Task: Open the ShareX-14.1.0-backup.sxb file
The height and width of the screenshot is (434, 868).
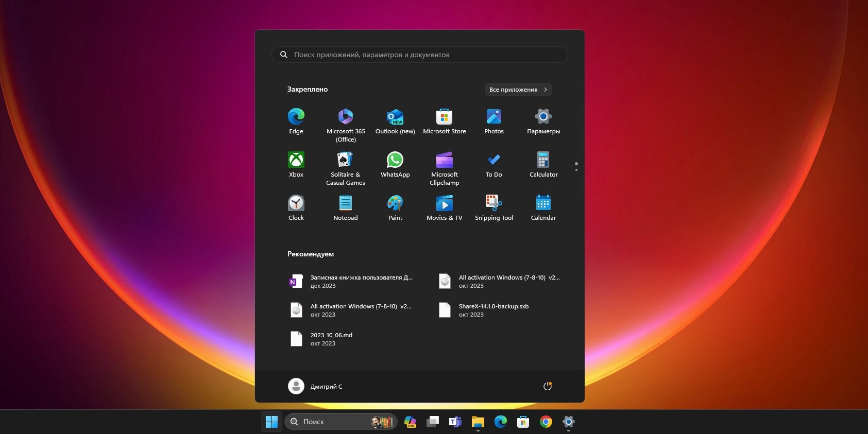Action: pos(493,310)
